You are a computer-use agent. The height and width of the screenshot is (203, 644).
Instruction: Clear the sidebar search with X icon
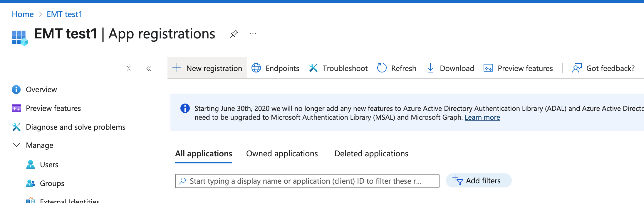(x=129, y=68)
